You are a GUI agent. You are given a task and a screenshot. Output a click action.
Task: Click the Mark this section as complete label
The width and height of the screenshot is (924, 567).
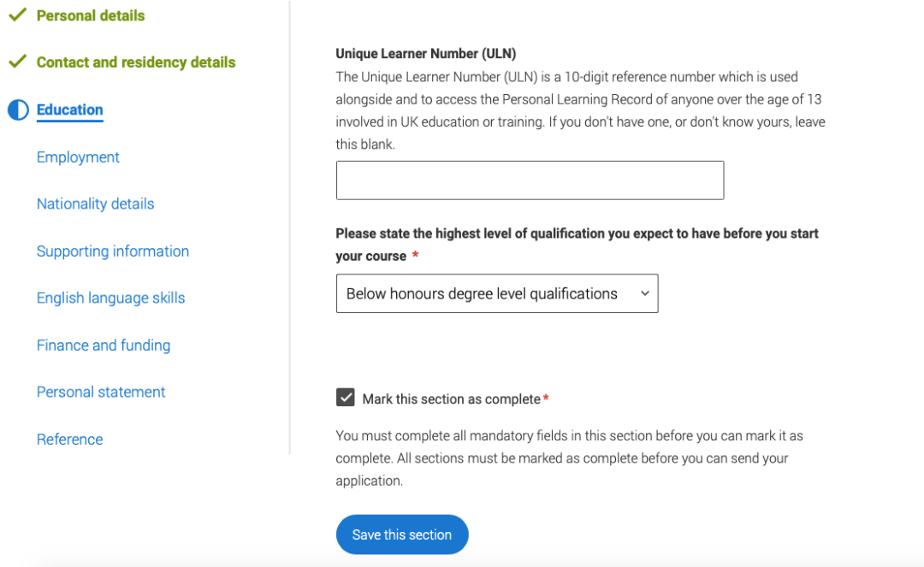pyautogui.click(x=452, y=399)
